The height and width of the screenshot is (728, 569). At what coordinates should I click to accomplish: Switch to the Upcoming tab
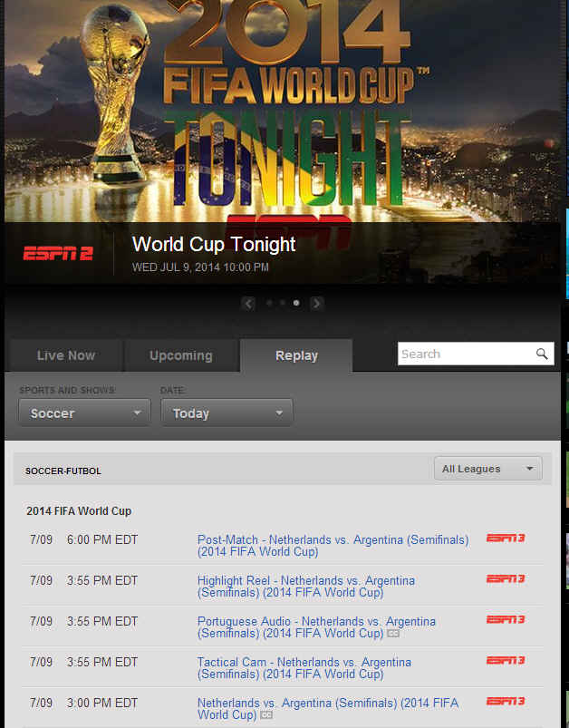pos(181,355)
